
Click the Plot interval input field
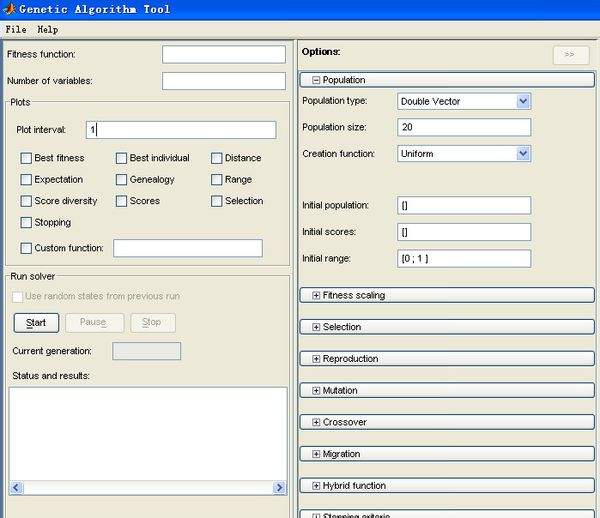click(x=181, y=130)
